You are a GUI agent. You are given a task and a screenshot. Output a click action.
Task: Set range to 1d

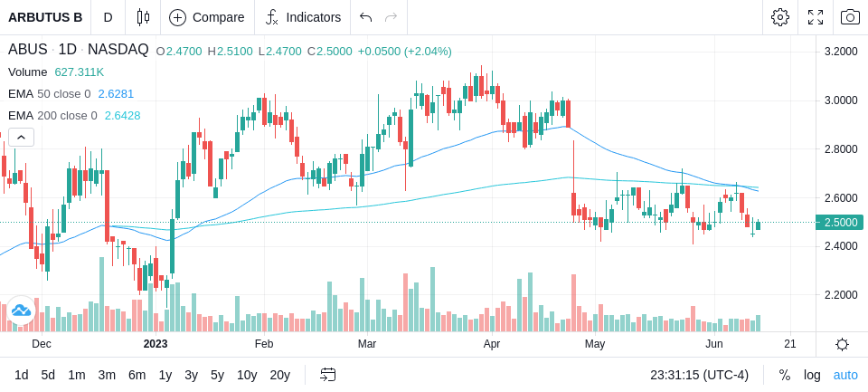(x=21, y=375)
